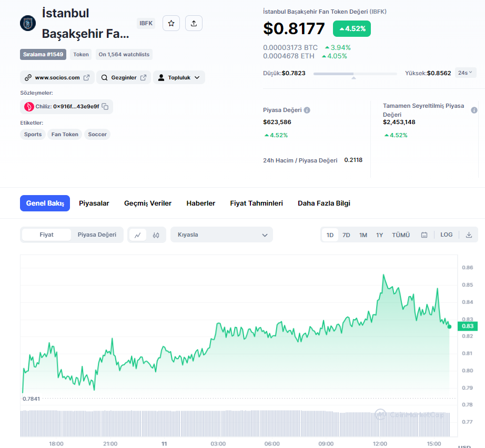Expand the Topluluk dropdown
The height and width of the screenshot is (448, 485).
pos(179,77)
